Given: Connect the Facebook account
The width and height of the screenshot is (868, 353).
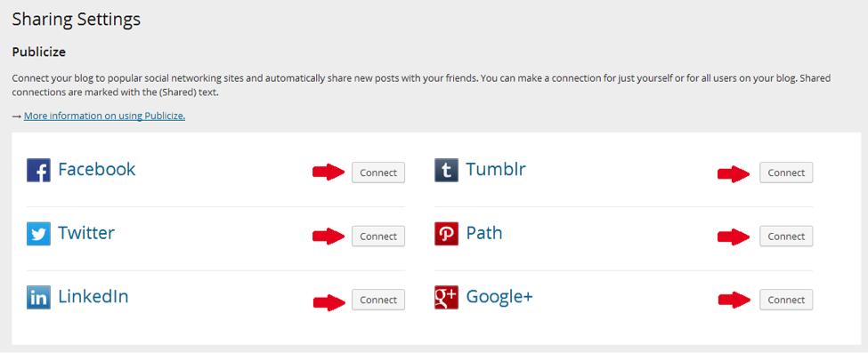Looking at the screenshot, I should (378, 172).
